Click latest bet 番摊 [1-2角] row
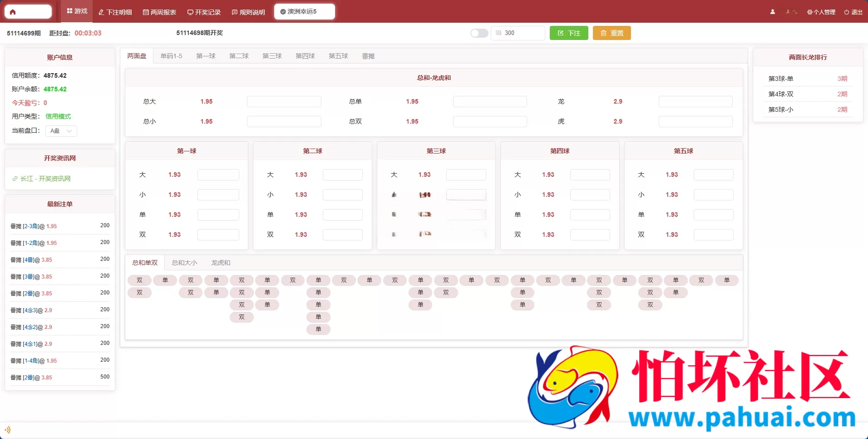Screen dimensions: 868x439 [x=60, y=243]
